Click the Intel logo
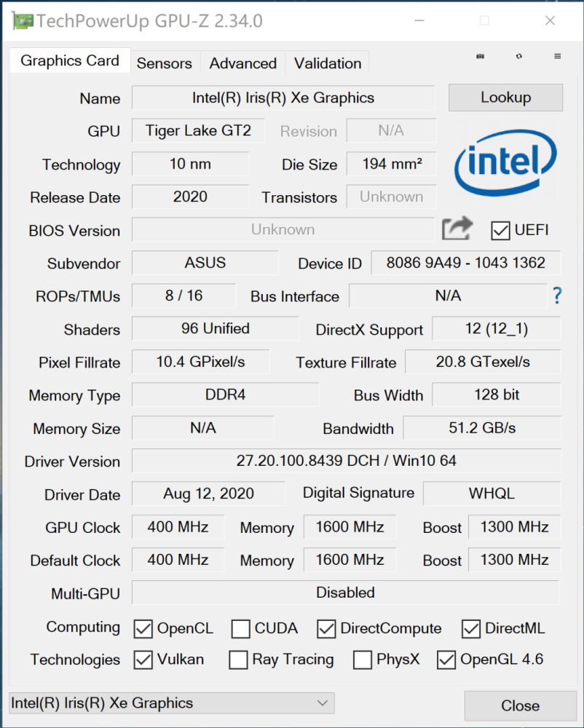The width and height of the screenshot is (584, 728). tap(506, 165)
